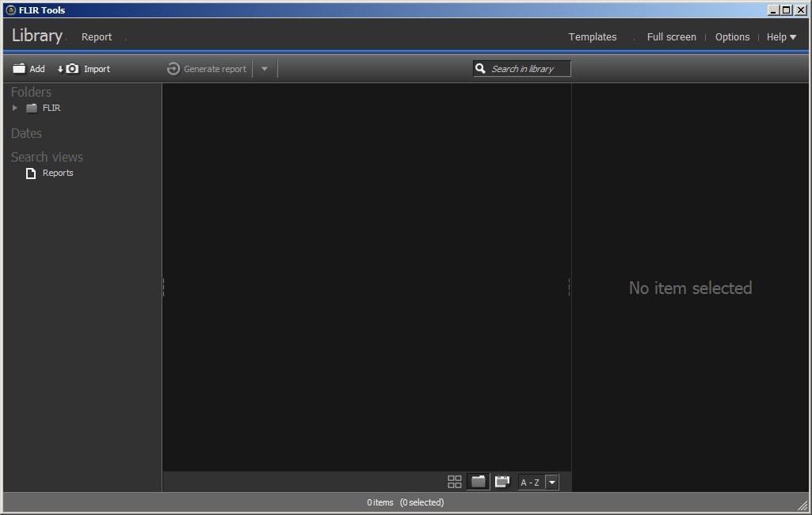Click inside the Search in library field
Viewport: 812px width, 515px height.
point(527,68)
